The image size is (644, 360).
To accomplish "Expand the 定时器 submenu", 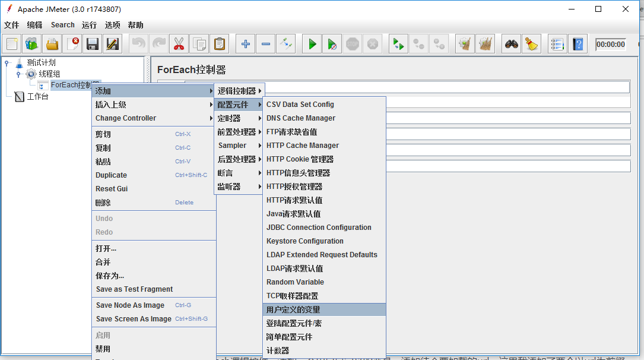I will click(239, 118).
